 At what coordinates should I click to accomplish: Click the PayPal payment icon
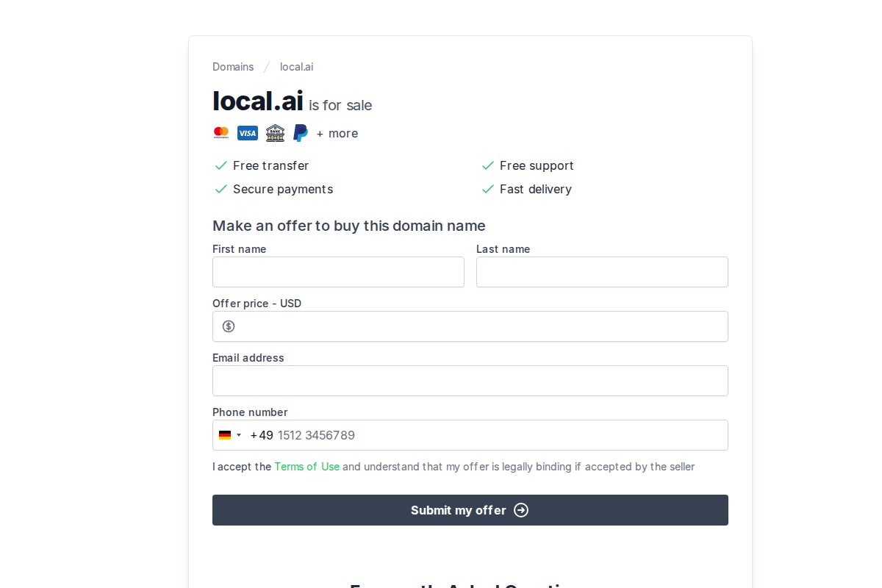click(301, 133)
